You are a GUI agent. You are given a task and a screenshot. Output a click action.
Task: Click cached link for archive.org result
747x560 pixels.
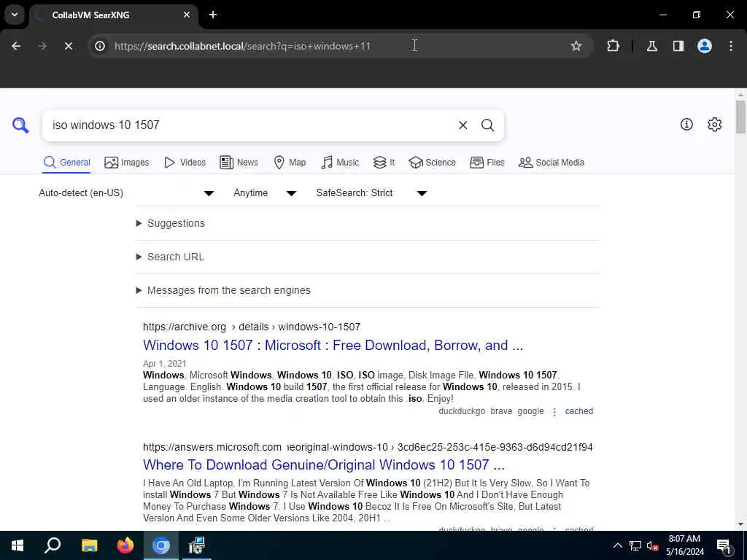[578, 411]
